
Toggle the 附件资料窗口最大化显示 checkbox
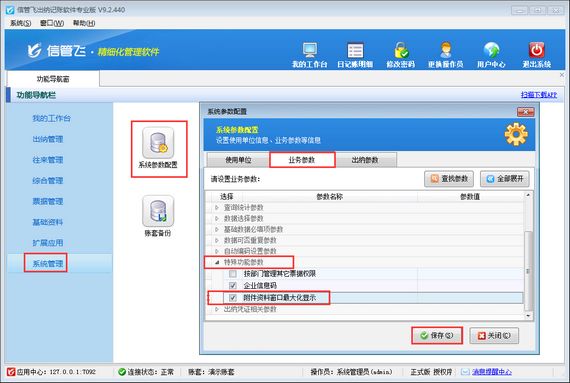pos(233,298)
